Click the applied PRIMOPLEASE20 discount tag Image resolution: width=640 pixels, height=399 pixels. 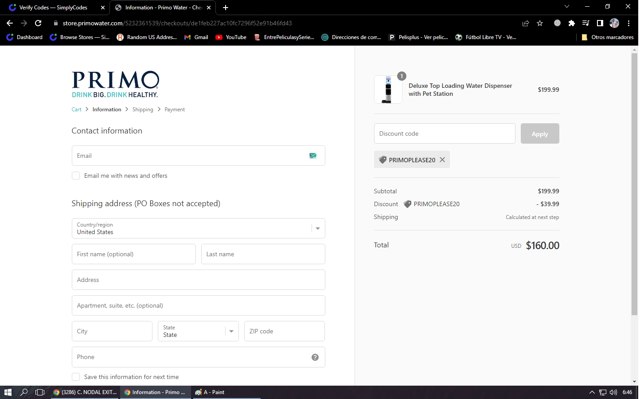[412, 160]
